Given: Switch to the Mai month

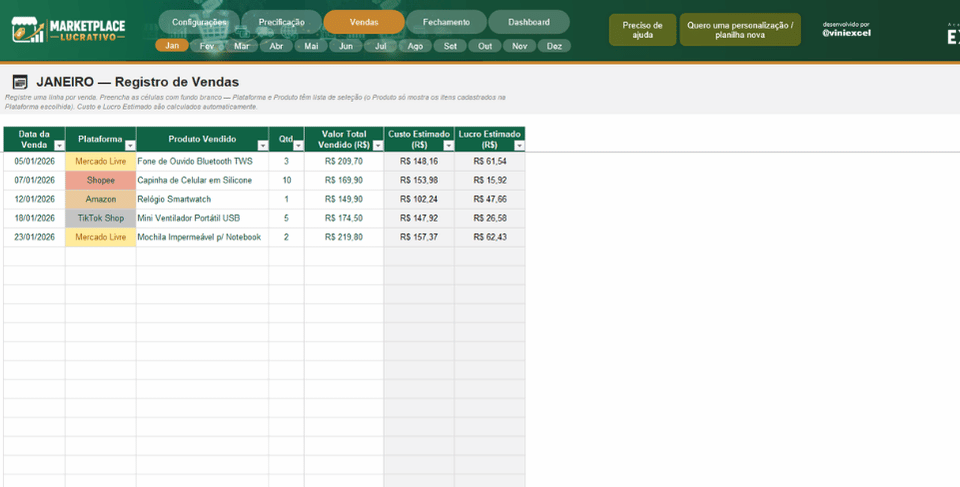Looking at the screenshot, I should 311,46.
